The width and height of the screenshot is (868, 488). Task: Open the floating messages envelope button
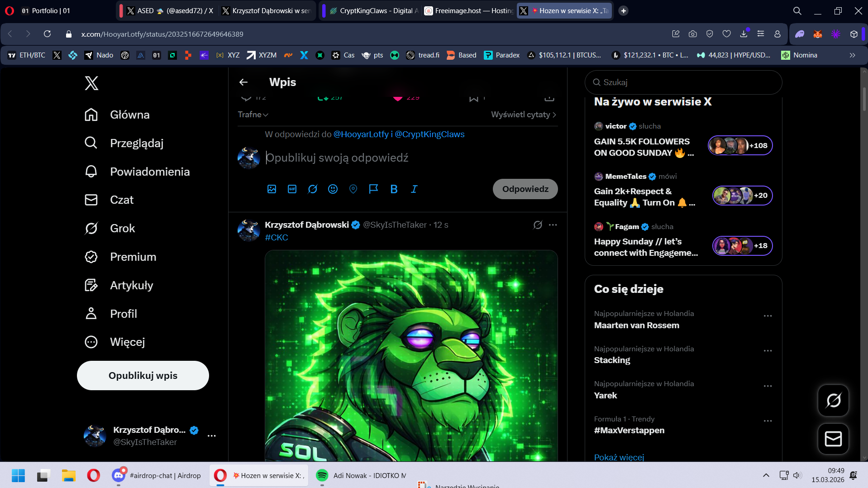pos(833,439)
